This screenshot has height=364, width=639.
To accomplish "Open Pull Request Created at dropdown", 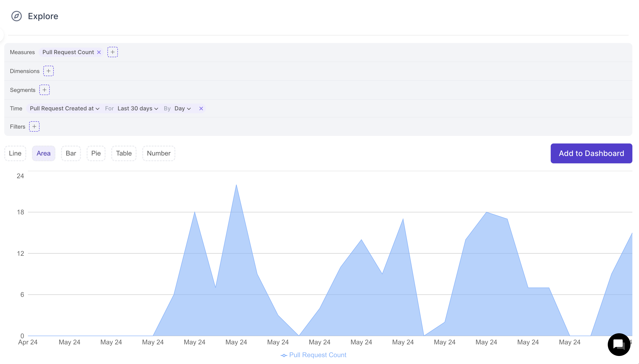I will pyautogui.click(x=65, y=108).
